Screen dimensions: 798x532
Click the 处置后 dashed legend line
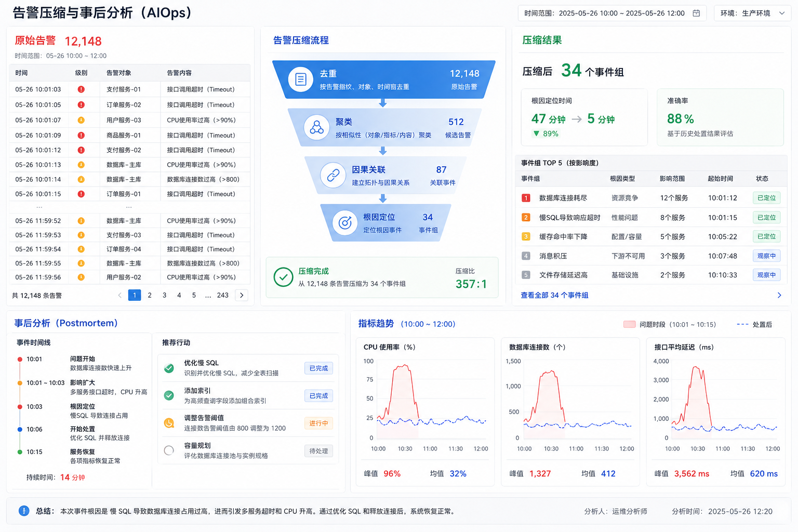(x=742, y=324)
